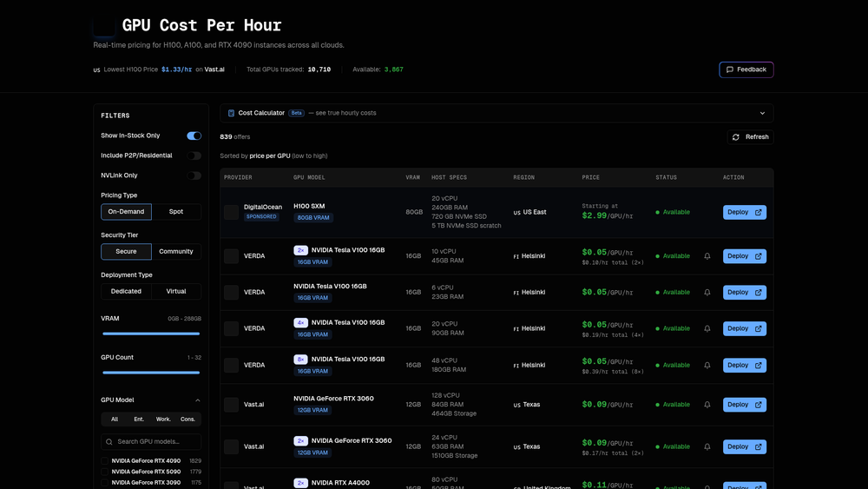Screen dimensions: 868x489
Task: Select the Ent. GPU model filter
Action: (139, 420)
